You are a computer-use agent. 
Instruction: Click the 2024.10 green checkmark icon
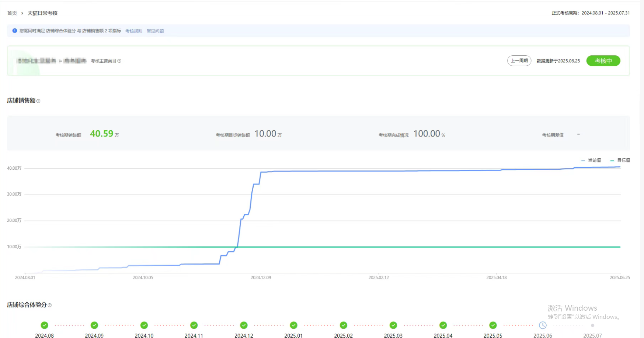point(144,325)
